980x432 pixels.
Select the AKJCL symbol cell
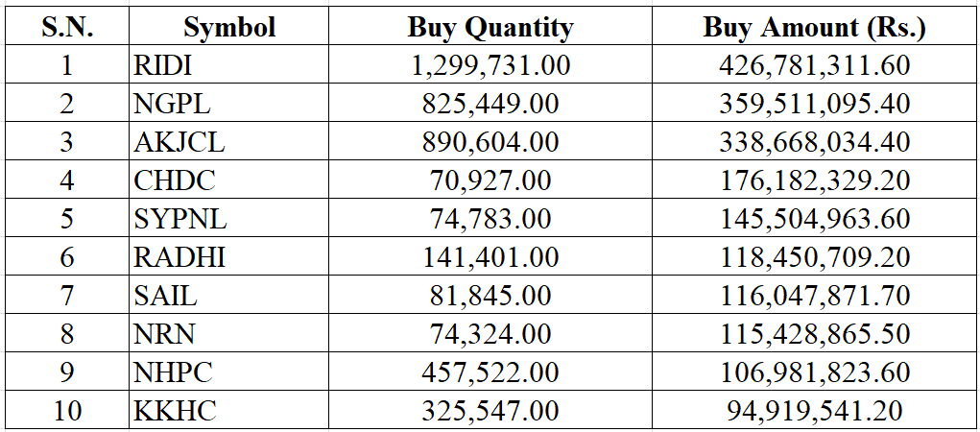[179, 142]
